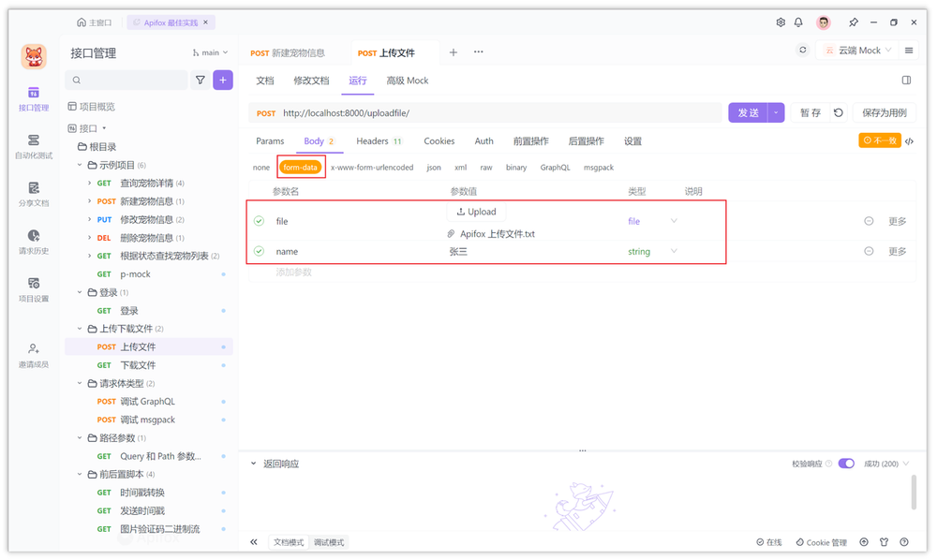Open the main branch dropdown
Viewport: 937px width, 560px height.
tap(210, 52)
